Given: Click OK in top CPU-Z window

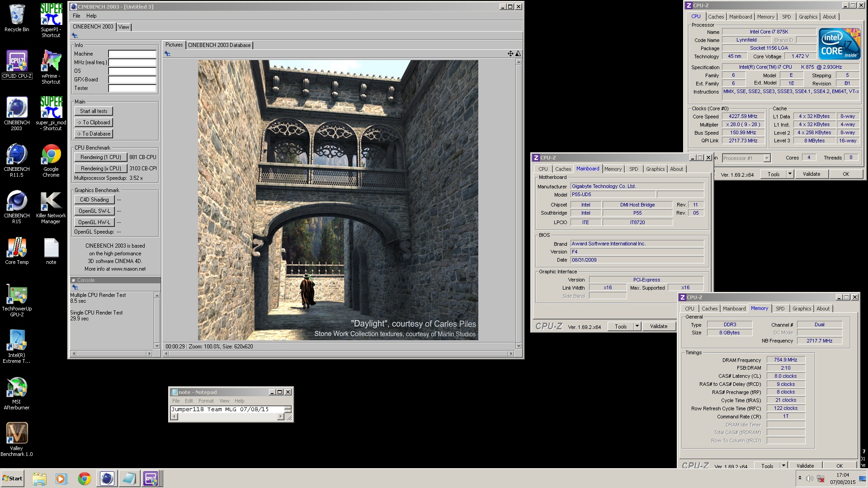Looking at the screenshot, I should click(x=846, y=174).
